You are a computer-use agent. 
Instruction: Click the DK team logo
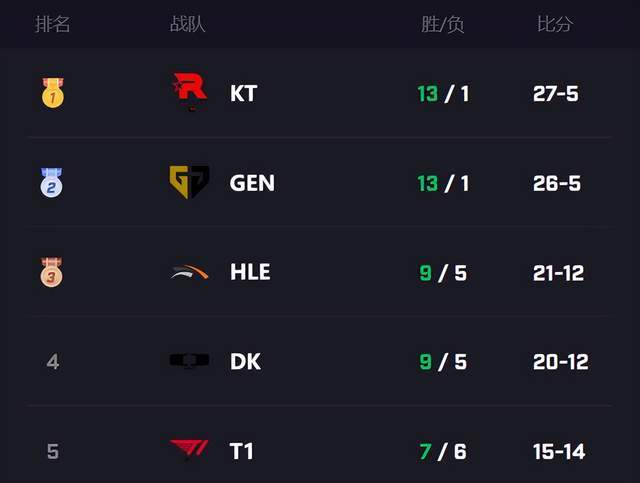click(189, 361)
